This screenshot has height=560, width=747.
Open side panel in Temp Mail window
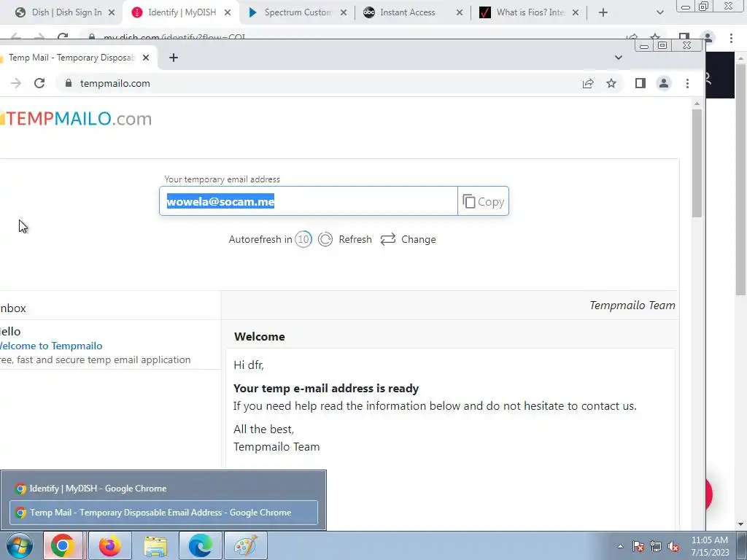tap(640, 83)
